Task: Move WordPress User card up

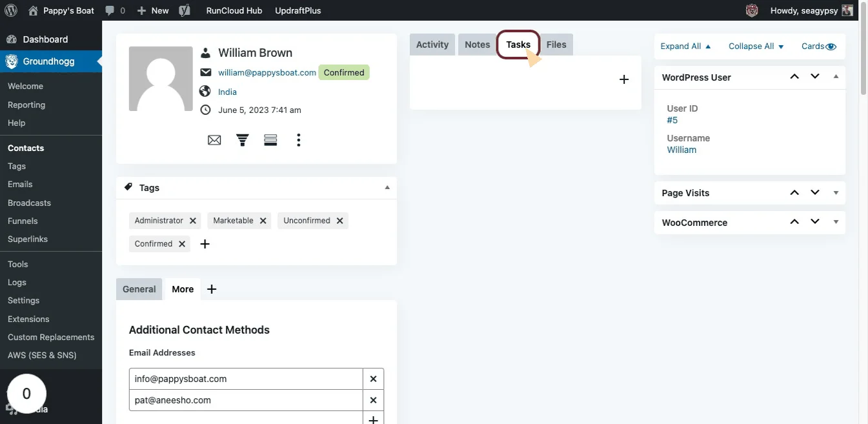Action: coord(794,77)
